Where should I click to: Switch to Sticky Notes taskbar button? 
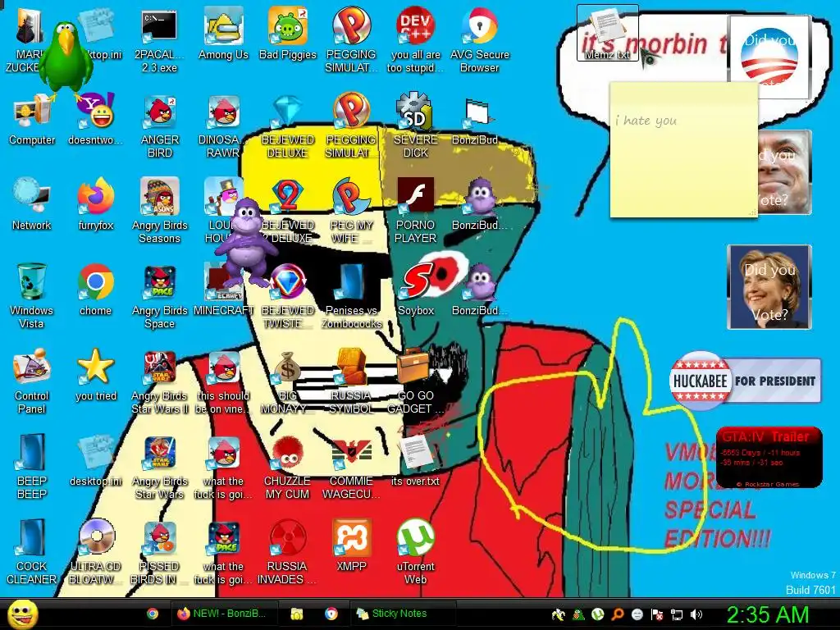click(x=402, y=614)
